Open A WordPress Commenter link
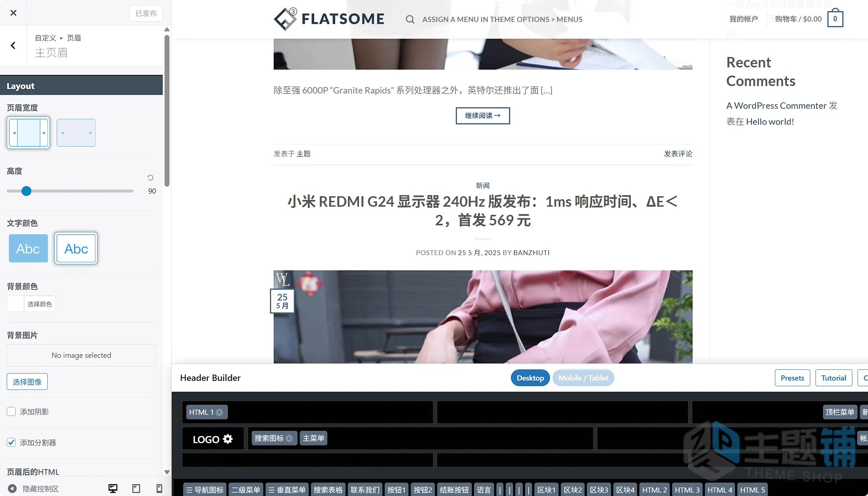The height and width of the screenshot is (496, 868). point(776,106)
